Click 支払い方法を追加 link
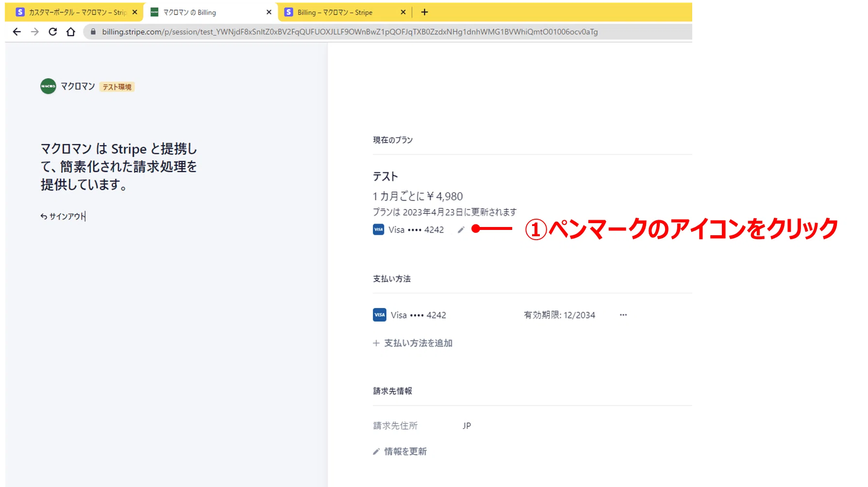The height and width of the screenshot is (487, 868). tap(413, 343)
